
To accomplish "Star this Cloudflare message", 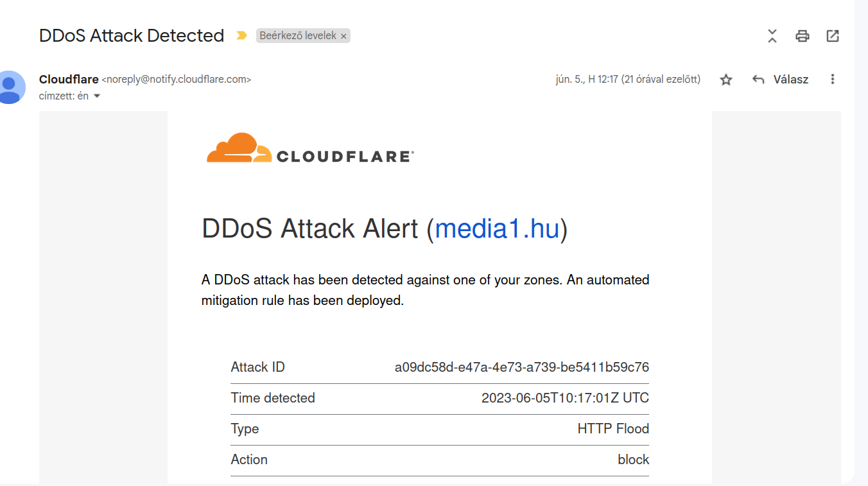I will (726, 80).
